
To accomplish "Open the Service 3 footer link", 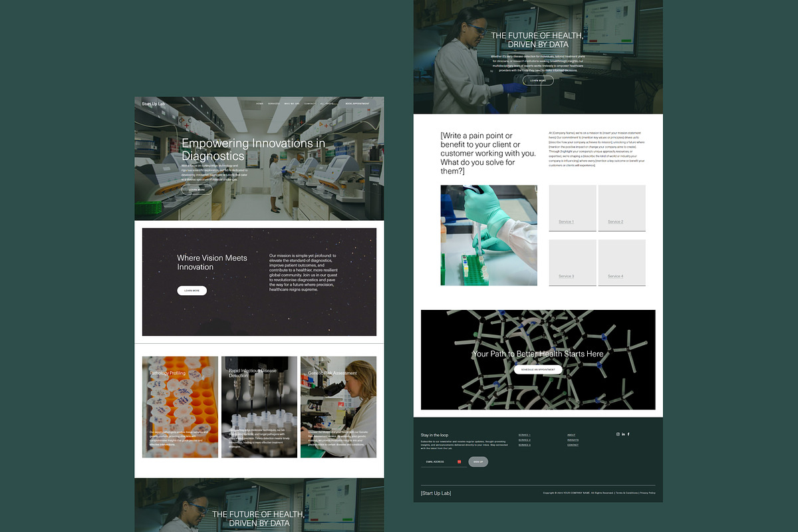I will click(x=525, y=445).
